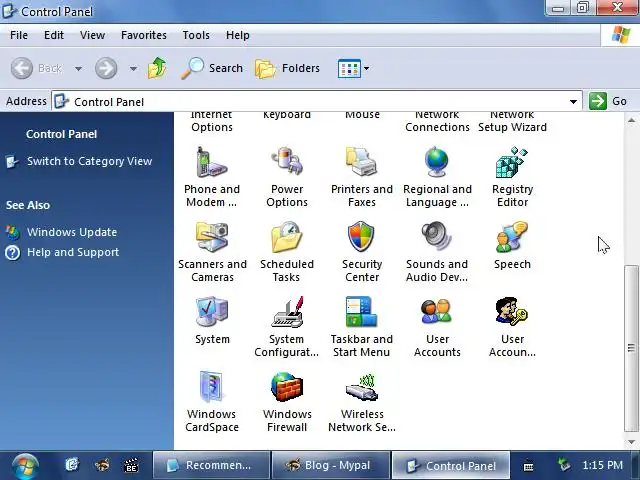Screen dimensions: 640x480
Task: Open Windows CardSpace icon
Action: click(211, 387)
